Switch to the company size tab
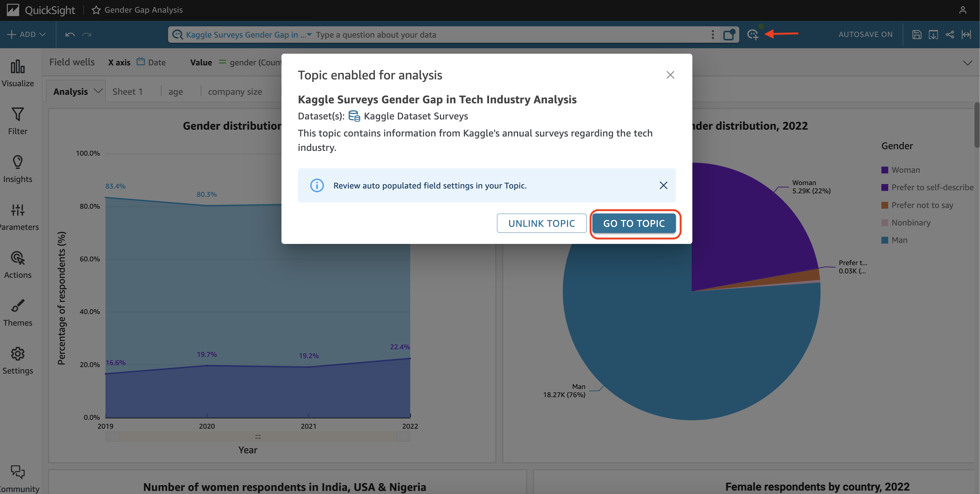This screenshot has width=980, height=494. (x=235, y=92)
